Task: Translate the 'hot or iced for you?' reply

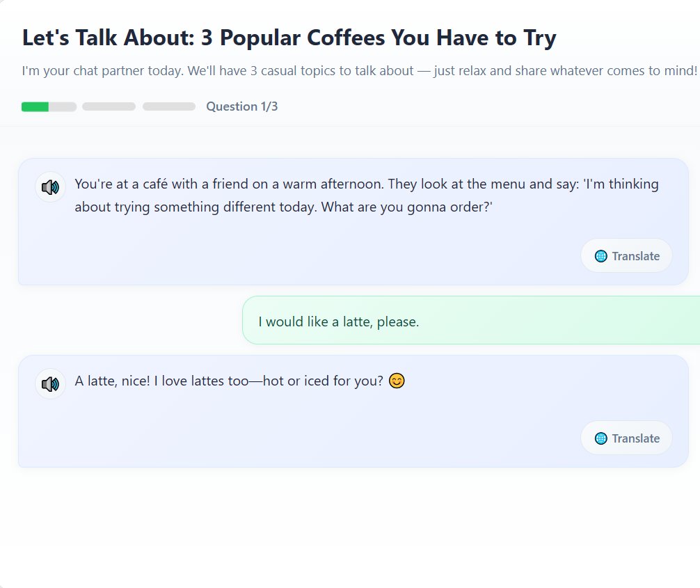Action: point(626,438)
